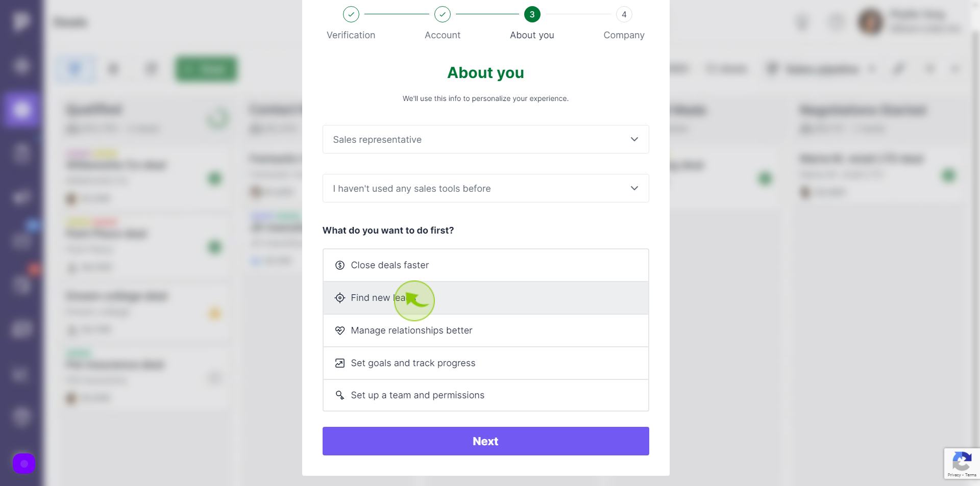Screen dimensions: 980x486
Task: Click the chevron arrow of the role dropdown
Action: [x=634, y=139]
